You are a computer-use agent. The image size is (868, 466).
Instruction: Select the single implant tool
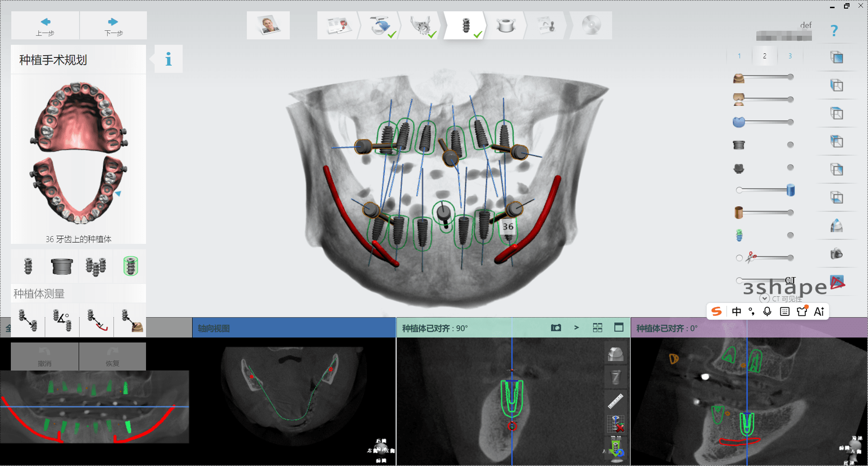(x=28, y=266)
